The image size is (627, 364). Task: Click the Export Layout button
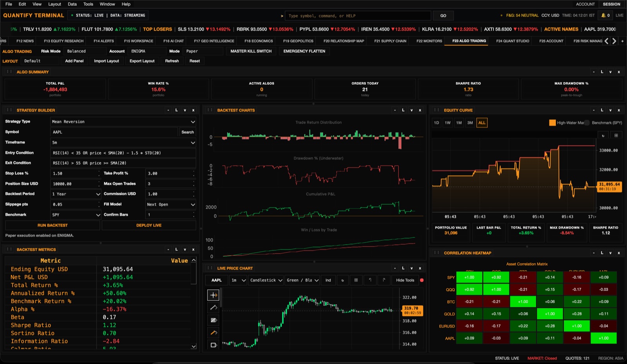point(142,61)
